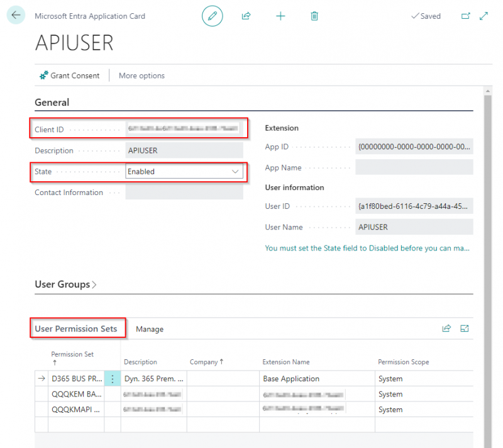Expand the User Groups section
The height and width of the screenshot is (448, 503).
(x=66, y=284)
